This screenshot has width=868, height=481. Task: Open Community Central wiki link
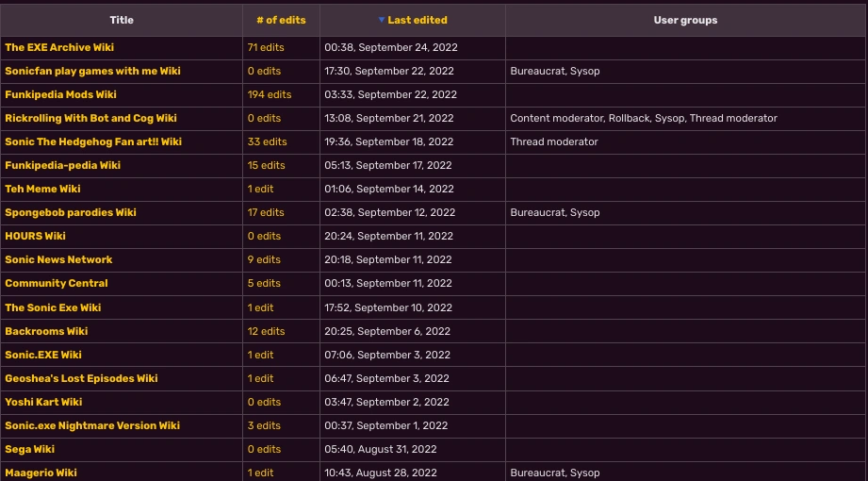click(x=57, y=283)
